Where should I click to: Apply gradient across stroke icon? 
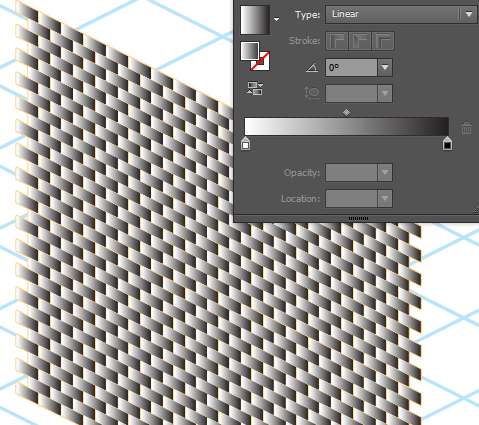point(383,41)
